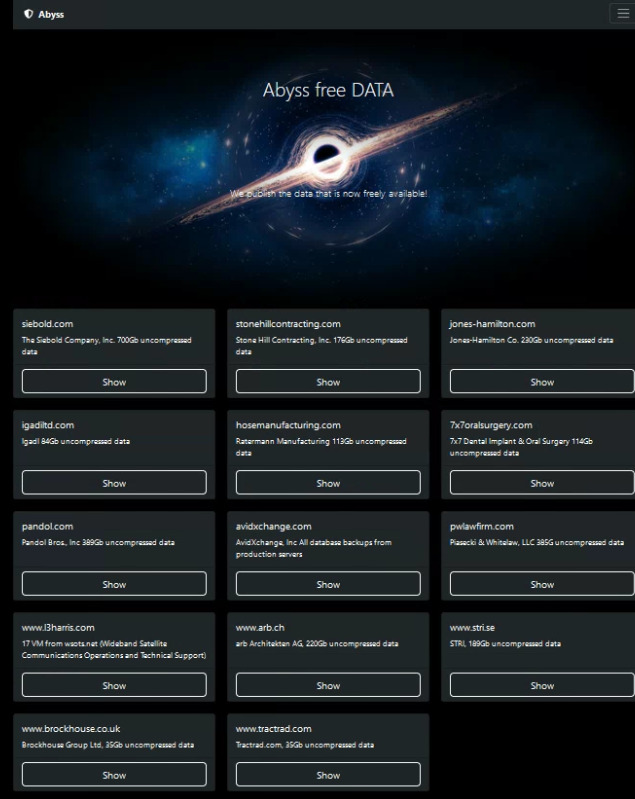Image resolution: width=635 pixels, height=799 pixels.
Task: Click the siebold.com card title
Action: click(x=47, y=324)
